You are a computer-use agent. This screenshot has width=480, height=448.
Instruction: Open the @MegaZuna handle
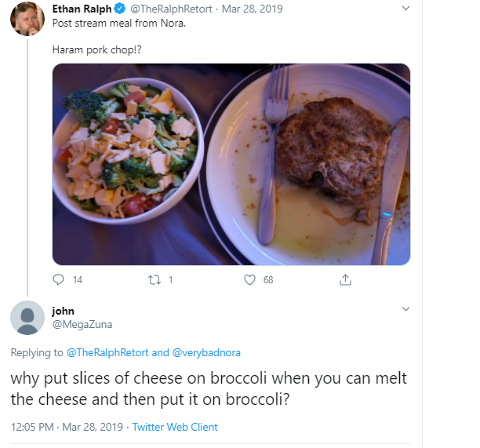click(x=82, y=324)
